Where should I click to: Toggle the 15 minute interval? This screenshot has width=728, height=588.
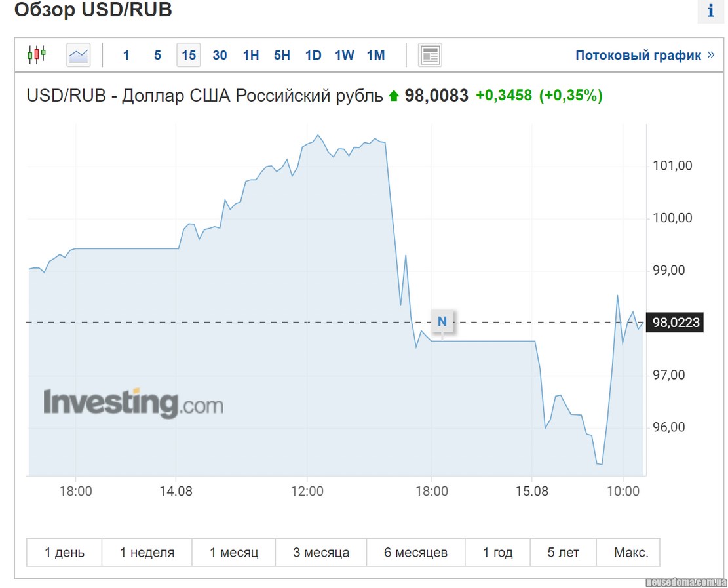(189, 56)
